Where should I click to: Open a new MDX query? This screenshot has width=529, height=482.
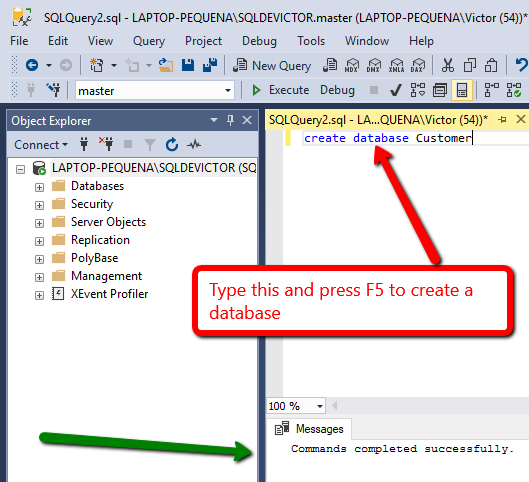click(352, 65)
